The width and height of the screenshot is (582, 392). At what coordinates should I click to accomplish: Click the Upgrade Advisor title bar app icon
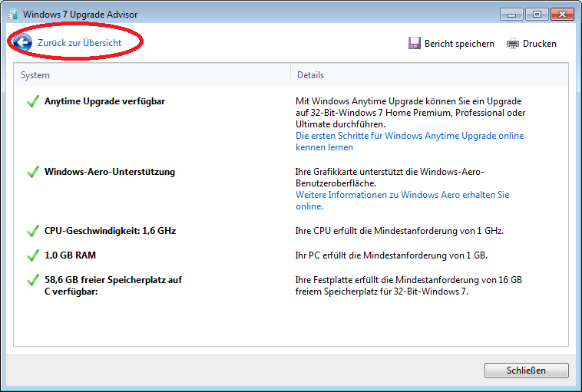tap(13, 15)
